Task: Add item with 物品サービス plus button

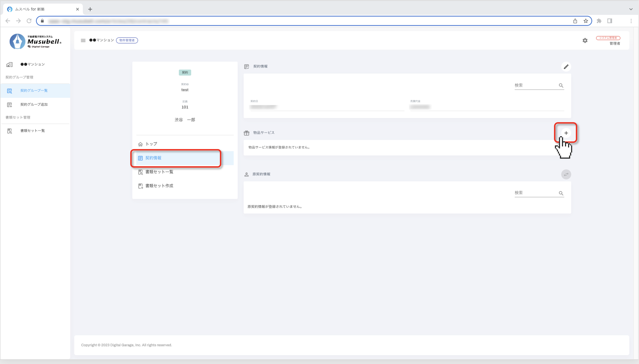Action: pos(566,133)
